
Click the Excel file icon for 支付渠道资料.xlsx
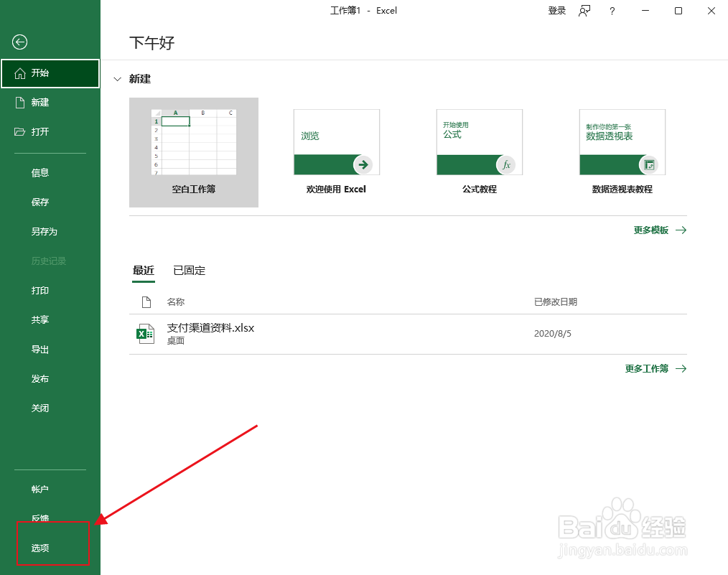coord(145,334)
